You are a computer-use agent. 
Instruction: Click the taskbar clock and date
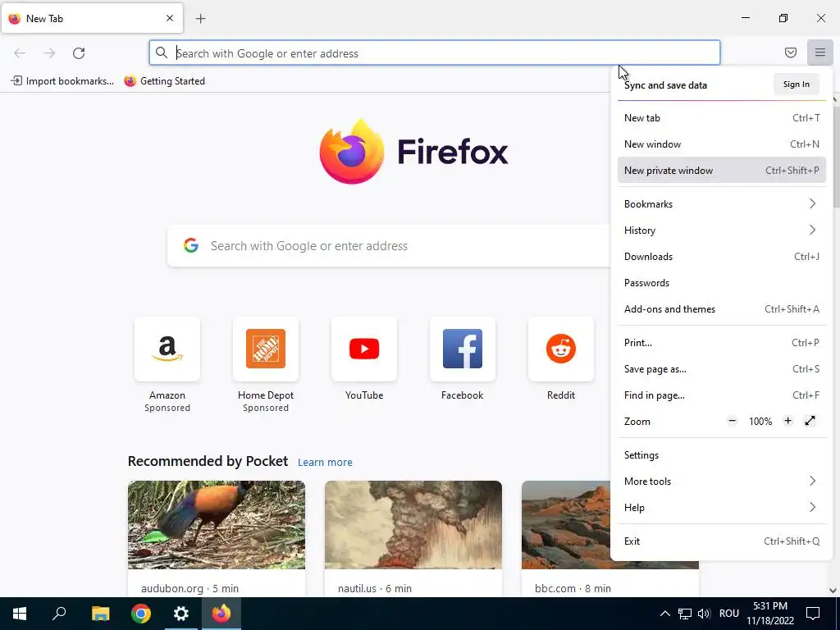(769, 614)
